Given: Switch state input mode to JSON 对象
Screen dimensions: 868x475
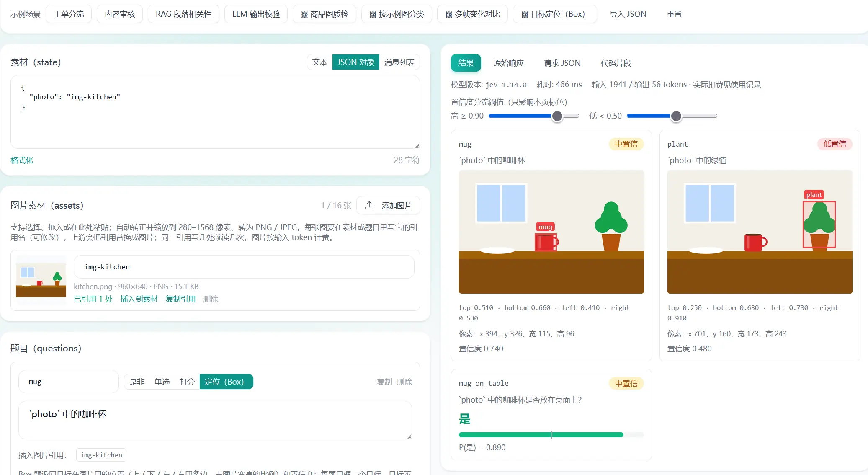Looking at the screenshot, I should [x=356, y=62].
